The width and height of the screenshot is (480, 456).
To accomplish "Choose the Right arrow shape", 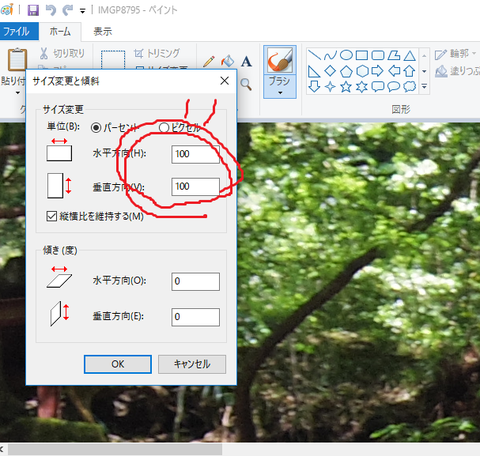I will coord(378,71).
